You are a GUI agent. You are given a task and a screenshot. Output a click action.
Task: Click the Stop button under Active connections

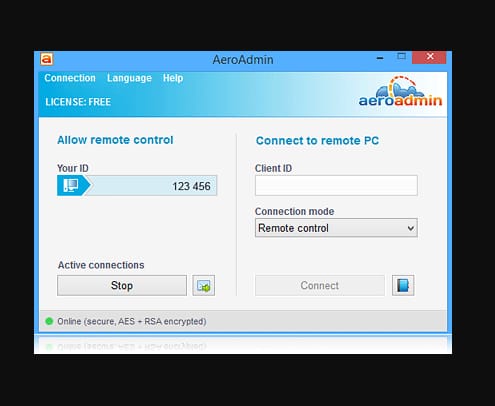[x=122, y=285]
